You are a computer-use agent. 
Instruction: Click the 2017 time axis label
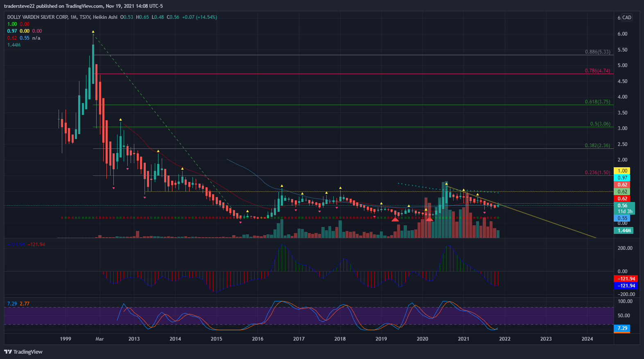[299, 339]
